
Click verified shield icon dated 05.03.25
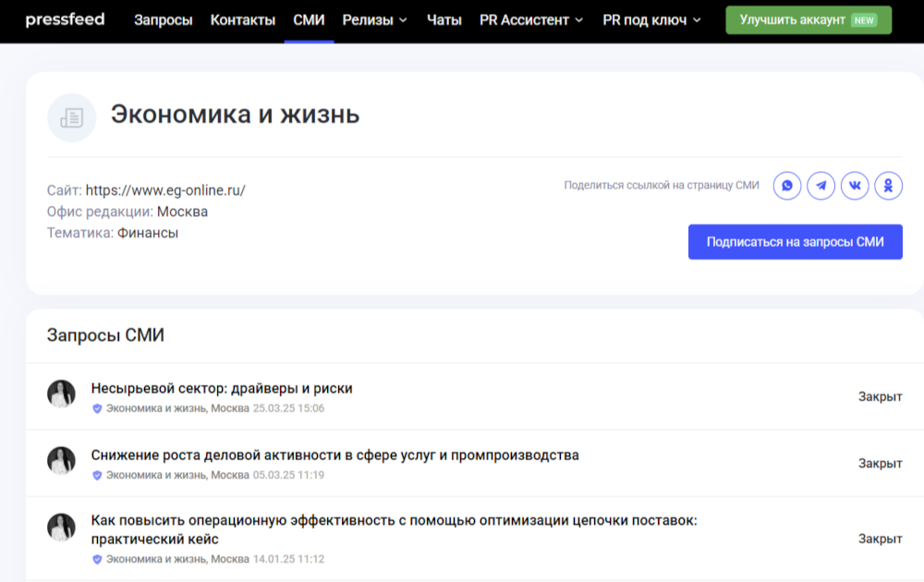click(97, 475)
